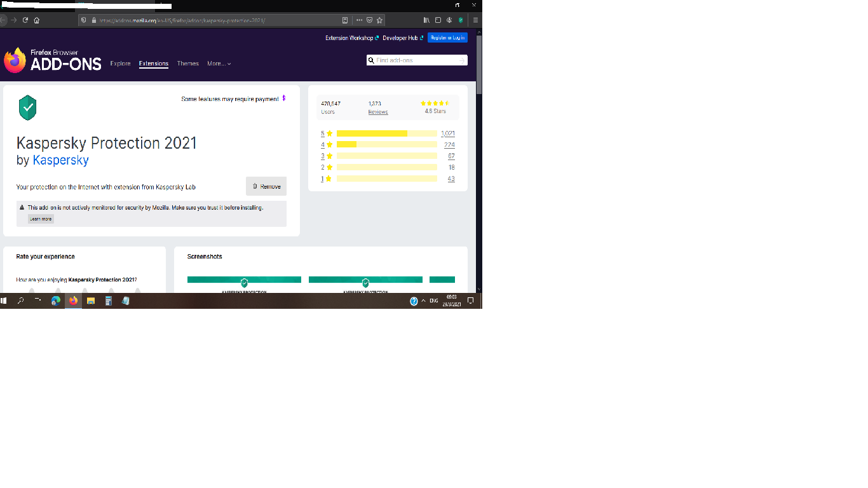The height and width of the screenshot is (488, 868).
Task: Submit the add-on search arrow
Action: coord(462,60)
